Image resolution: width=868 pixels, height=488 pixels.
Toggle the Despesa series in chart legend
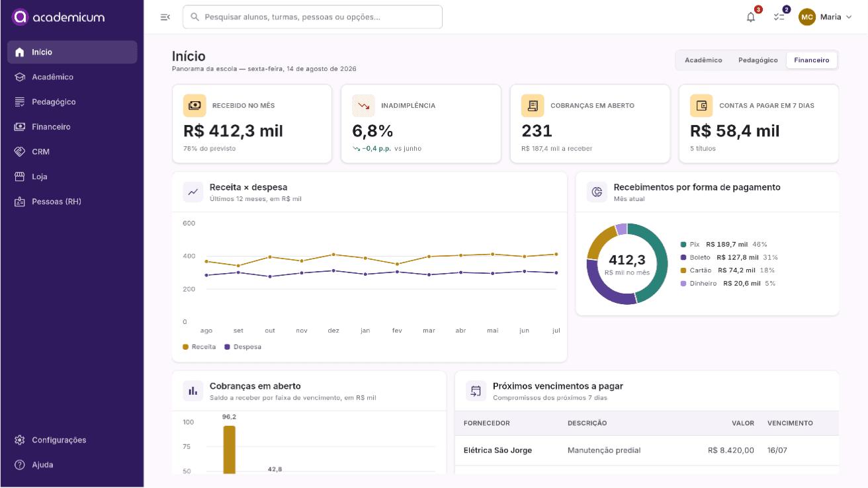(x=243, y=346)
